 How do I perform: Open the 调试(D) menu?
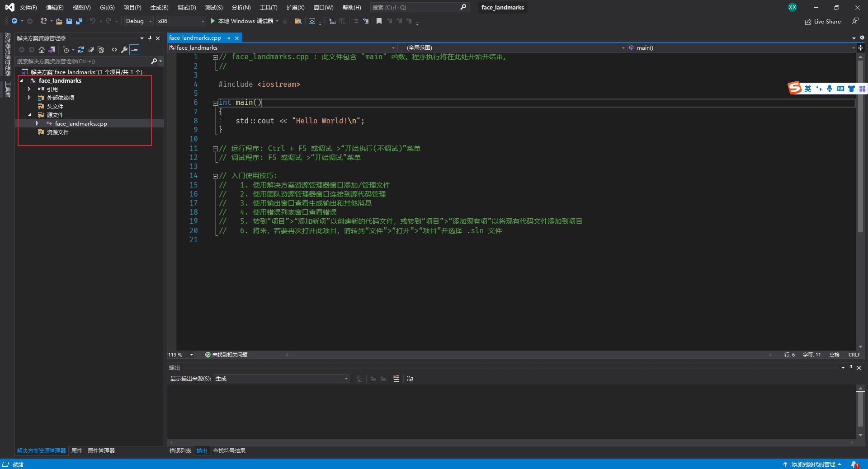[x=187, y=8]
